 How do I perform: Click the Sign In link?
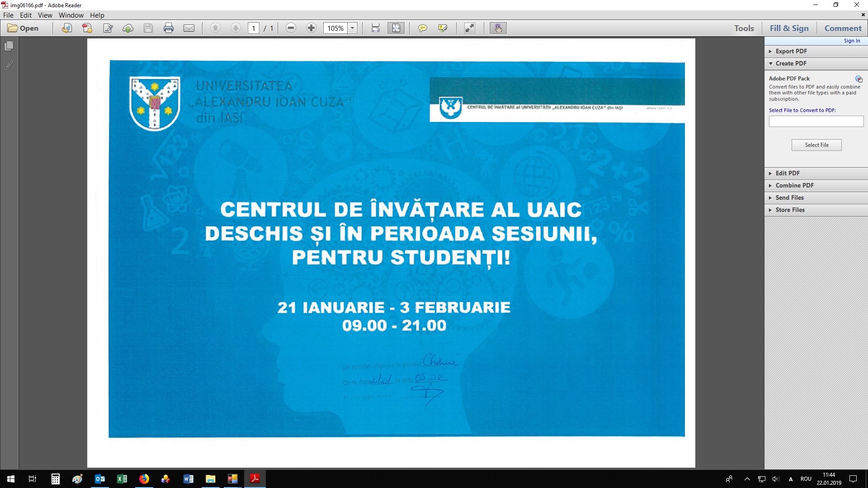point(852,41)
